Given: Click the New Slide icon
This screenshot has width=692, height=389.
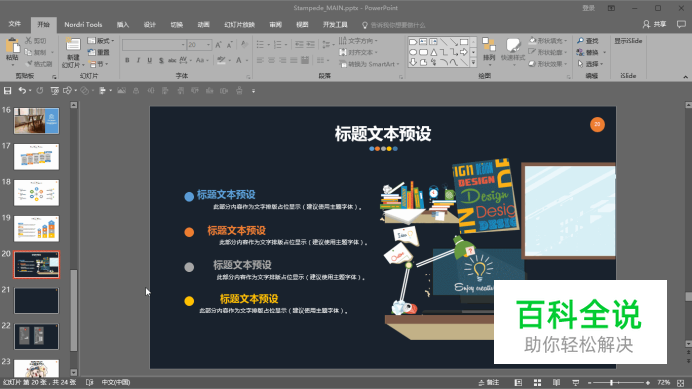Looking at the screenshot, I should pos(73,45).
